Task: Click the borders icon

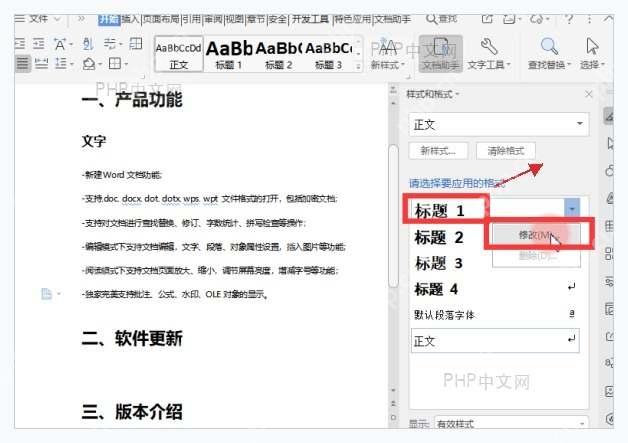Action: (115, 63)
